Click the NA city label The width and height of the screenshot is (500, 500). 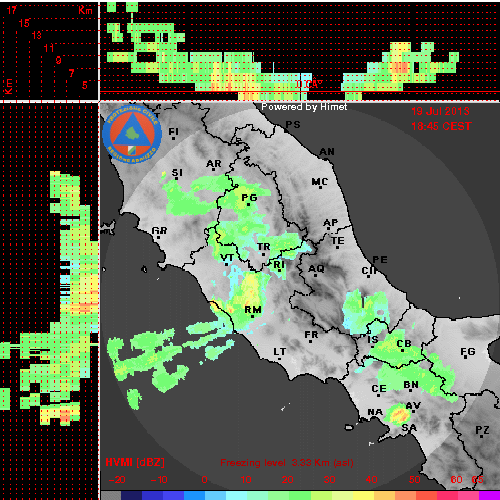[x=375, y=412]
